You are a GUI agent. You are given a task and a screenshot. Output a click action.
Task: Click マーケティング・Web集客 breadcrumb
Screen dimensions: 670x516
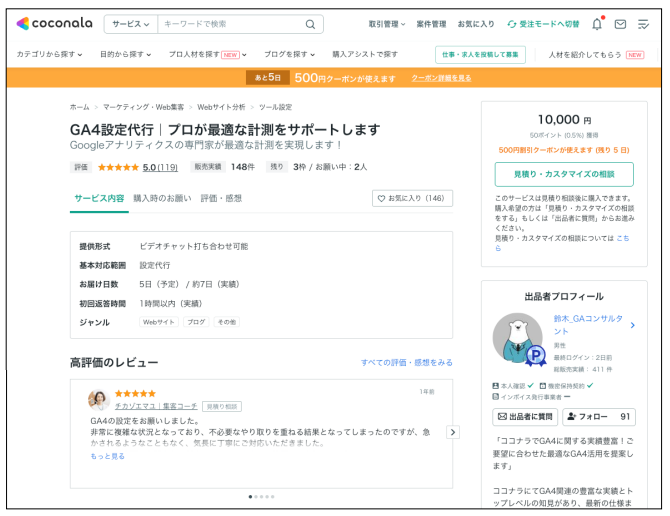(x=143, y=107)
